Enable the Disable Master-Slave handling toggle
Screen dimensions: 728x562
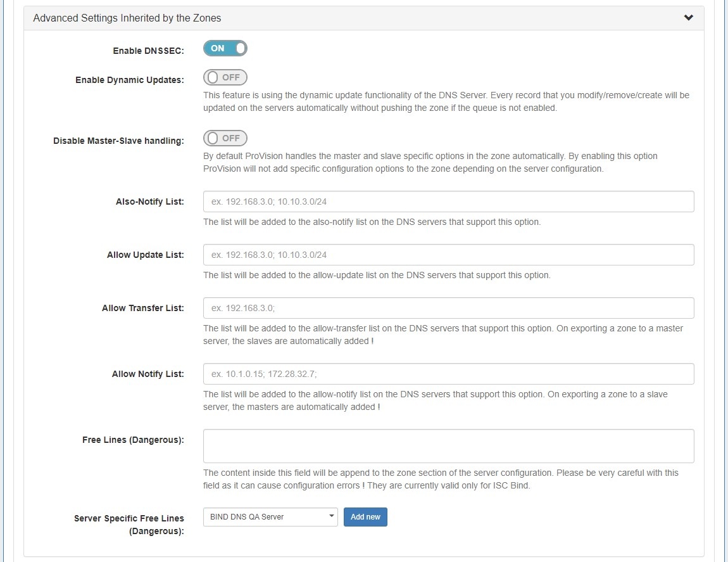225,138
